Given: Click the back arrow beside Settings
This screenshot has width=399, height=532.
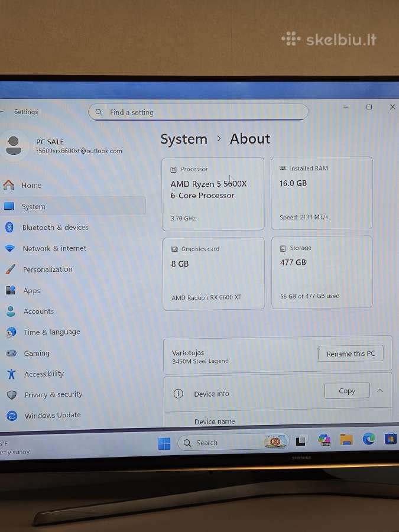Looking at the screenshot, I should pyautogui.click(x=2, y=111).
